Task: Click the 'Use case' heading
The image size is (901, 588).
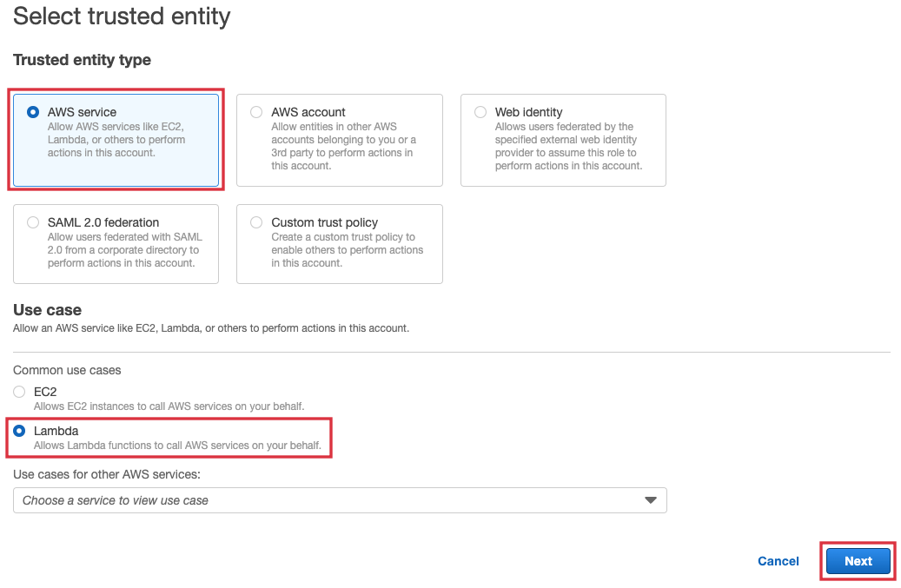Action: [x=47, y=310]
